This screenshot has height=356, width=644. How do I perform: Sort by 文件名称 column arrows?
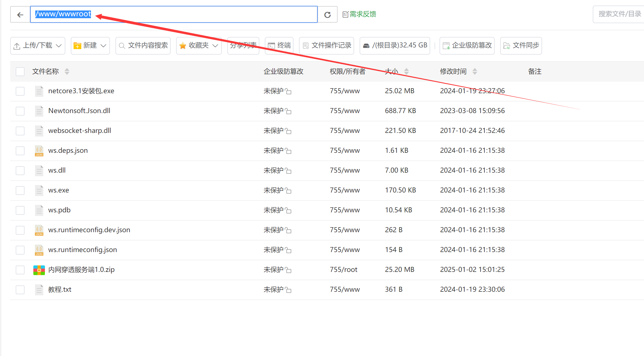pyautogui.click(x=67, y=72)
